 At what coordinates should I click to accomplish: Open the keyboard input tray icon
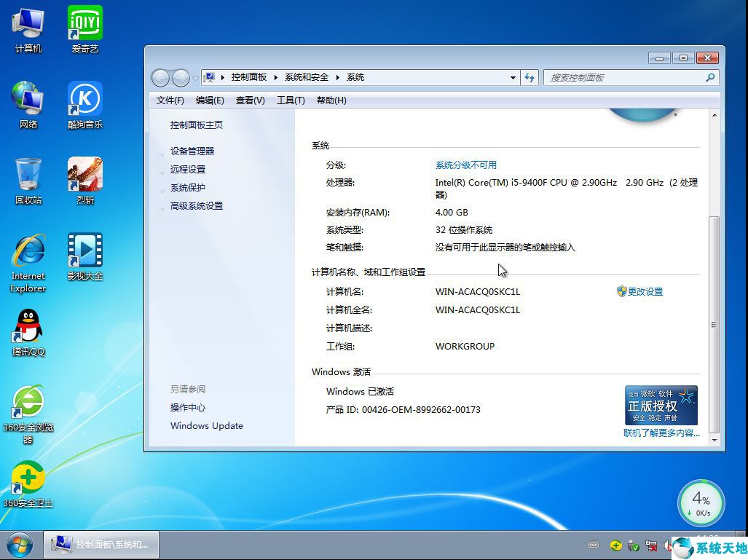[x=594, y=545]
